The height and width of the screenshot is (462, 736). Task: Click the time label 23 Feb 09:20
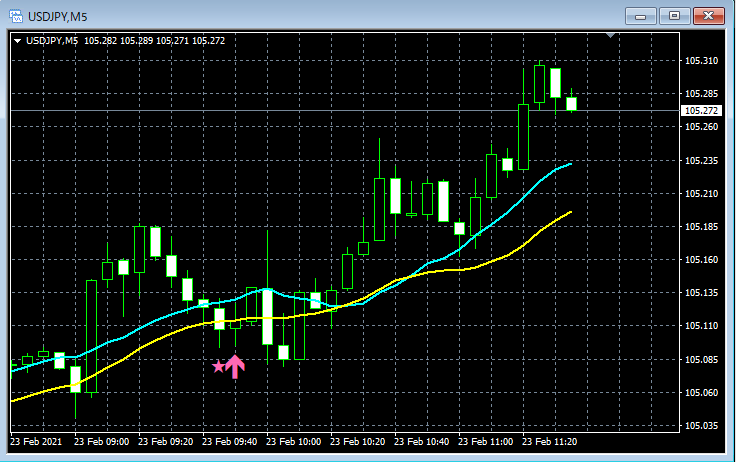pos(165,442)
